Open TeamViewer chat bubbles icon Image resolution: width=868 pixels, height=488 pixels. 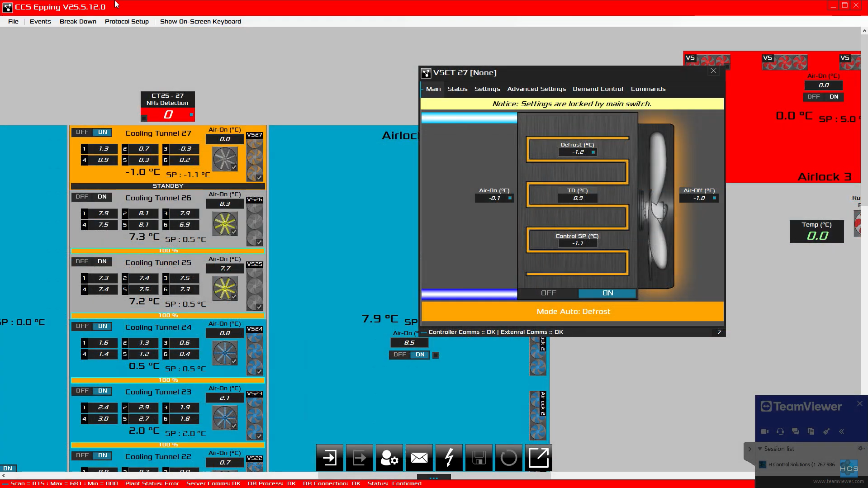796,431
